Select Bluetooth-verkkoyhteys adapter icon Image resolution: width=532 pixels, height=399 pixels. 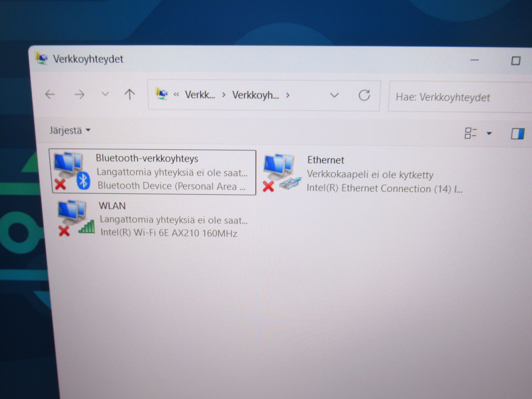coord(72,171)
